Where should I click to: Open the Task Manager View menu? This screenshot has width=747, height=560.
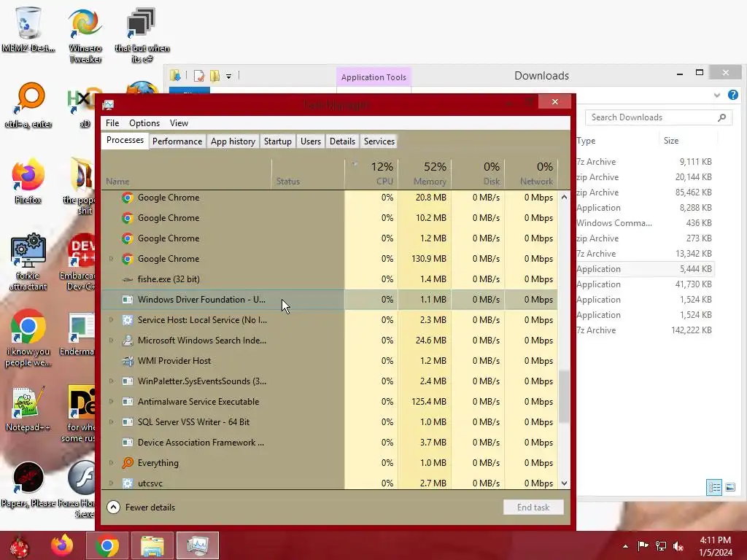(179, 122)
